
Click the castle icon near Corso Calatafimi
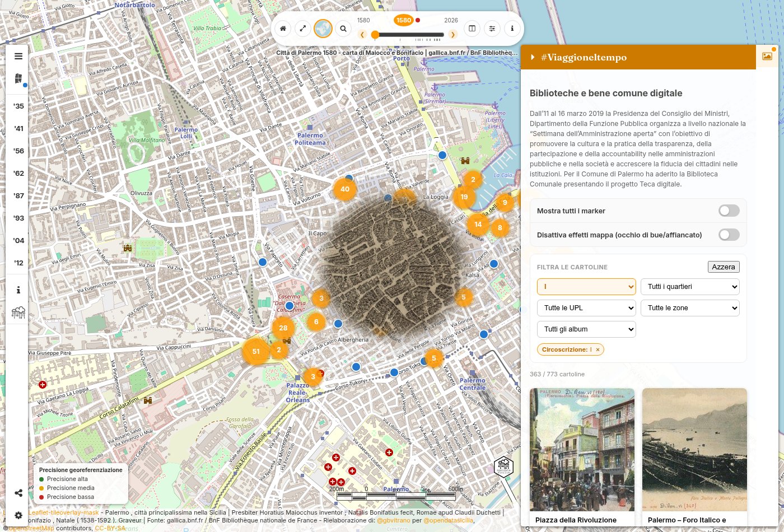[148, 400]
